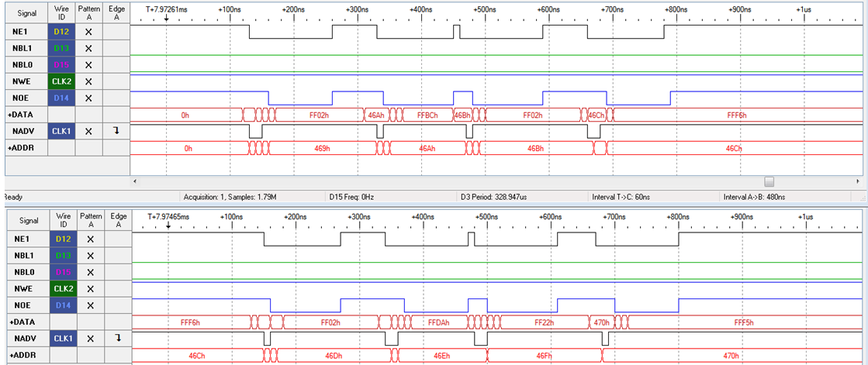868x365 pixels.
Task: Click the FFBCh value on the top DATA bus
Action: 427,115
